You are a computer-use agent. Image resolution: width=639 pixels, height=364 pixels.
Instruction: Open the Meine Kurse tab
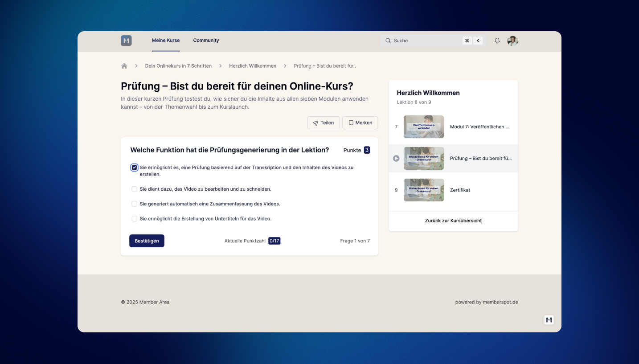[166, 41]
